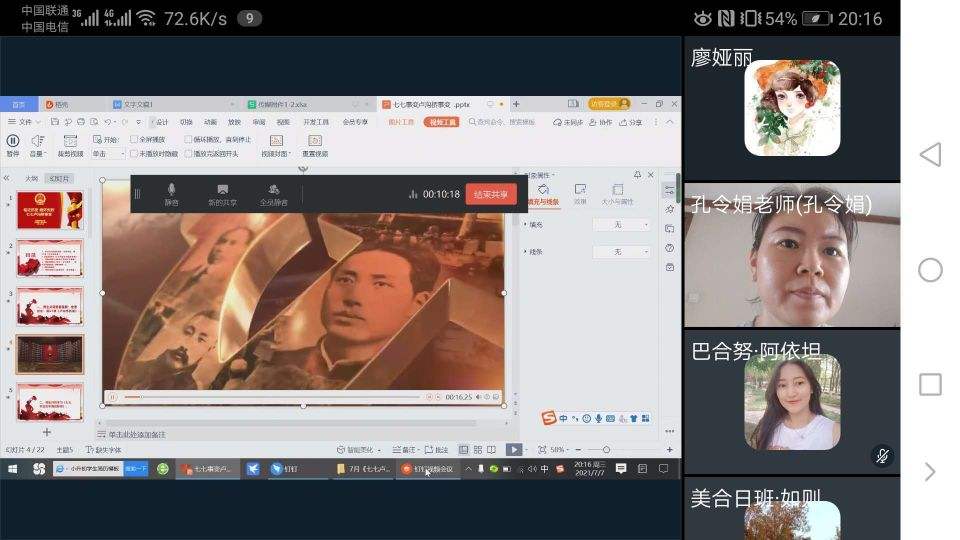This screenshot has width=960, height=540.
Task: Toggle the 循环播放,直到停止 checkbox
Action: tap(189, 139)
